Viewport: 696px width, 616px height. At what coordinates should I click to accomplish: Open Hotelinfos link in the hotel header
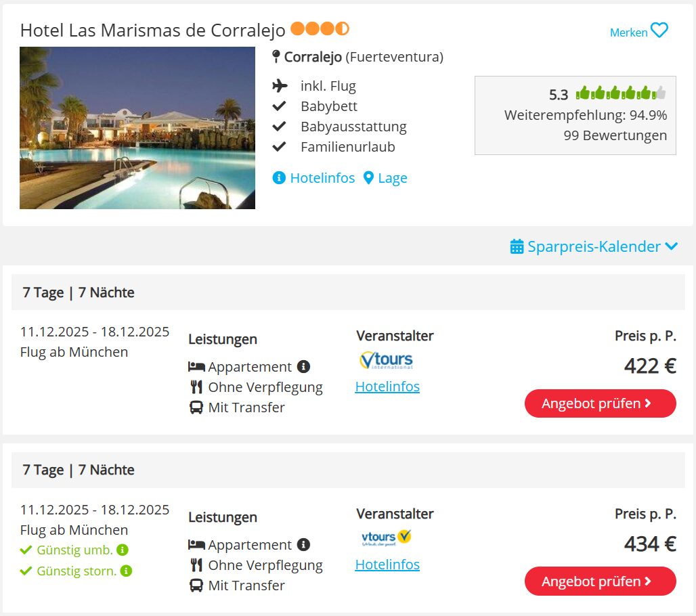click(x=322, y=178)
